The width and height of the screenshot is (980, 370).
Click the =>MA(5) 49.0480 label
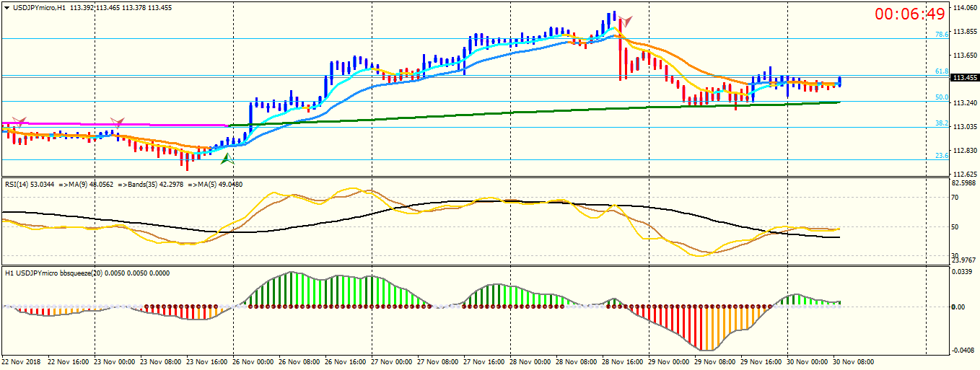(216, 184)
